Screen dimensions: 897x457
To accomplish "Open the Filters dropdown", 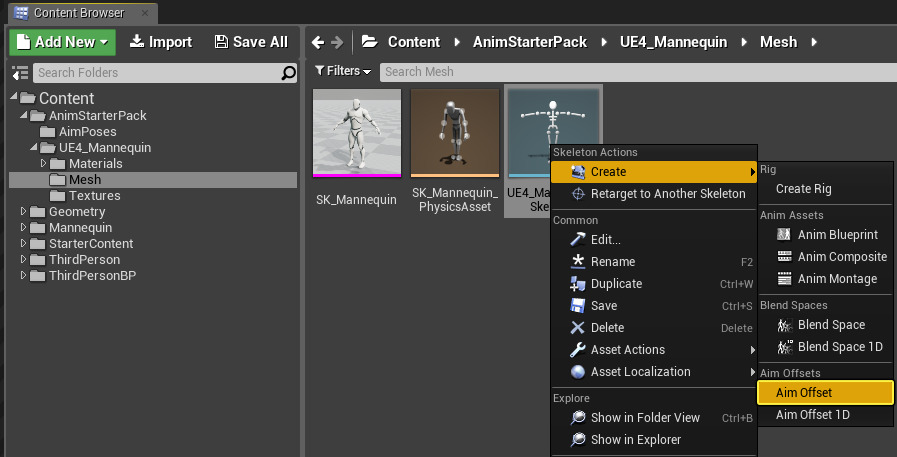I will tap(343, 72).
